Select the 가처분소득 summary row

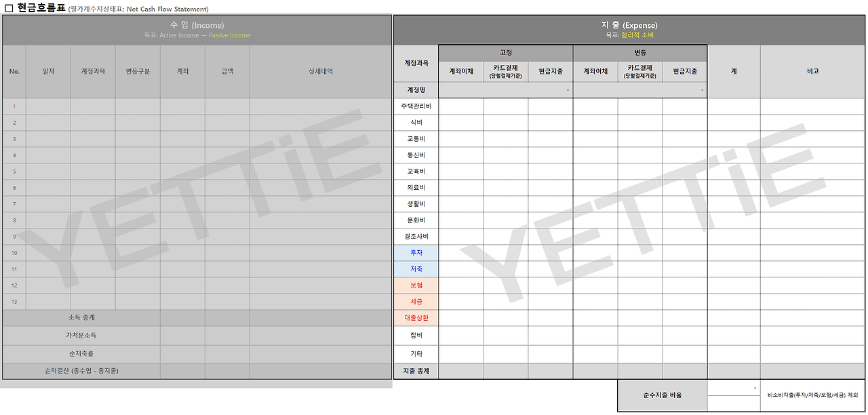pyautogui.click(x=81, y=335)
